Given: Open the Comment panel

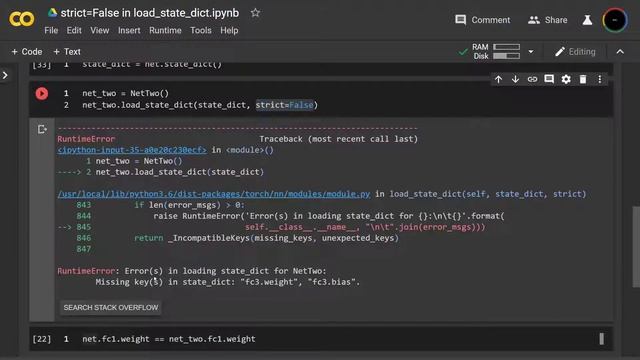Looking at the screenshot, I should (x=482, y=20).
